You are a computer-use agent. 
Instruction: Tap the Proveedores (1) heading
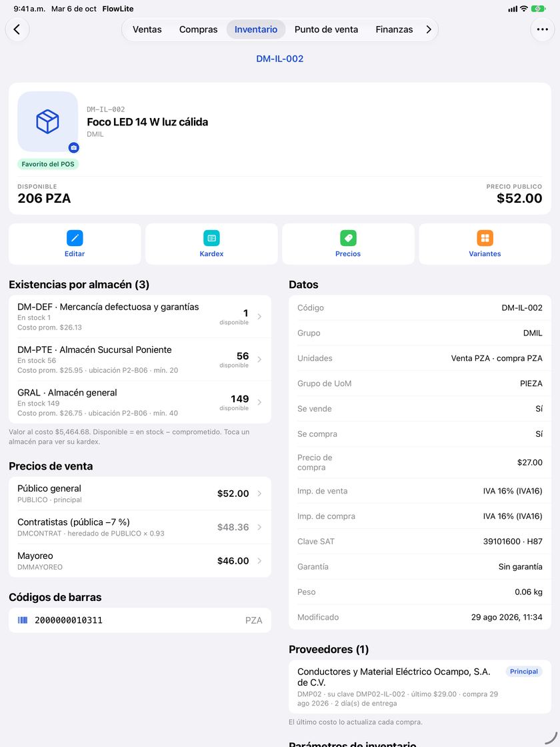pyautogui.click(x=329, y=650)
